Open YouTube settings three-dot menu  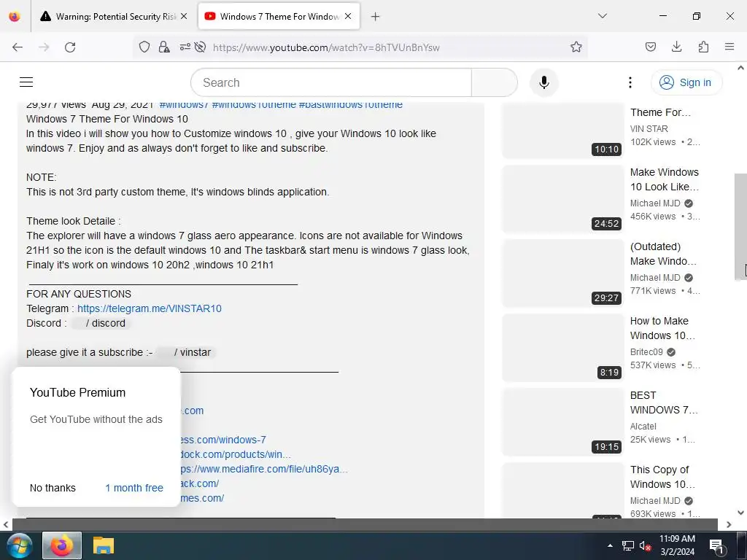tap(630, 82)
